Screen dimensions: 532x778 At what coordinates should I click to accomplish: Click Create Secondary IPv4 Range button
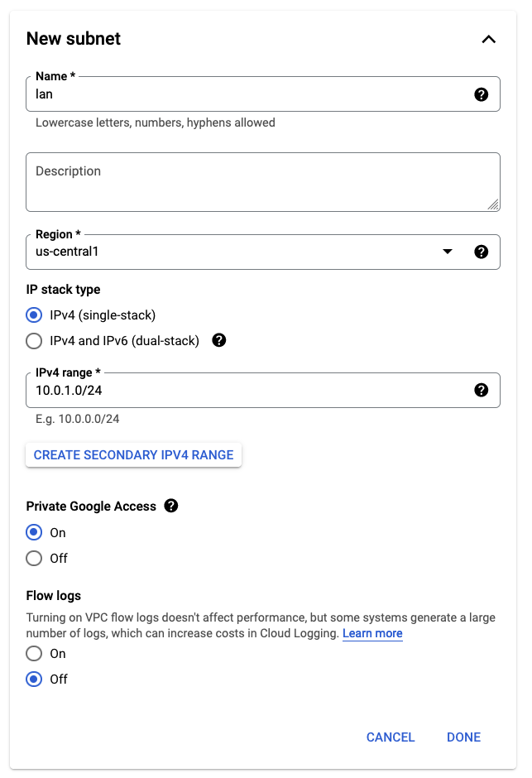click(133, 455)
